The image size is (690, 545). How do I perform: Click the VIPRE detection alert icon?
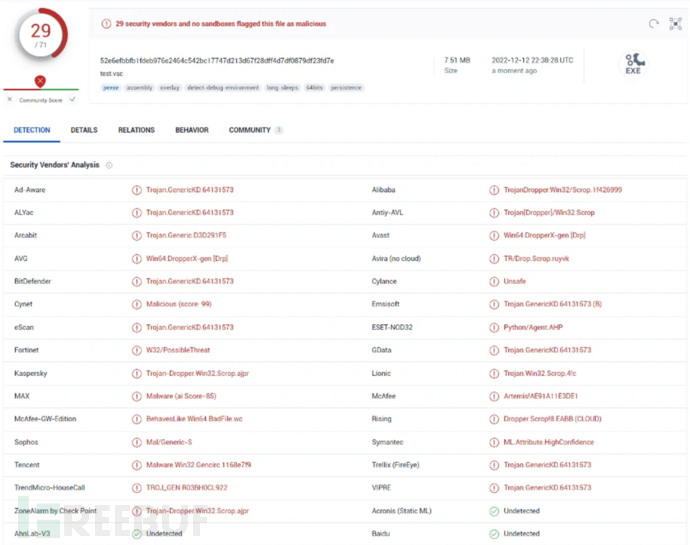pos(494,488)
